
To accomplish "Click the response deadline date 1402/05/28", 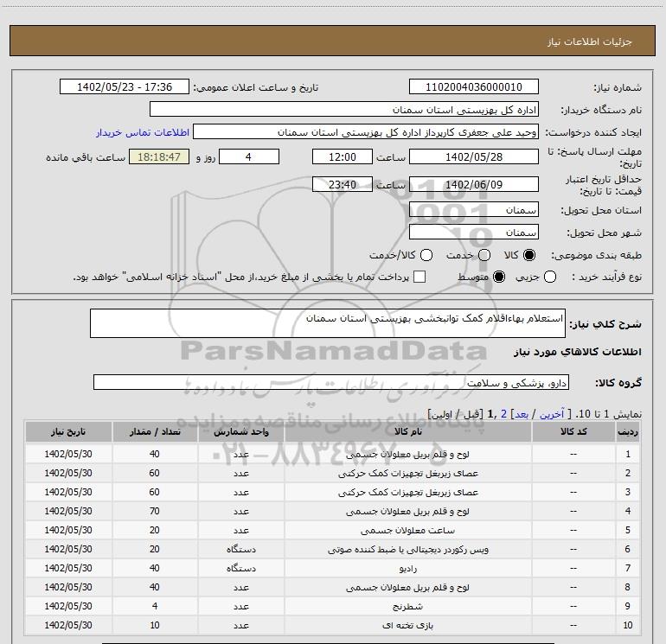I will click(474, 156).
